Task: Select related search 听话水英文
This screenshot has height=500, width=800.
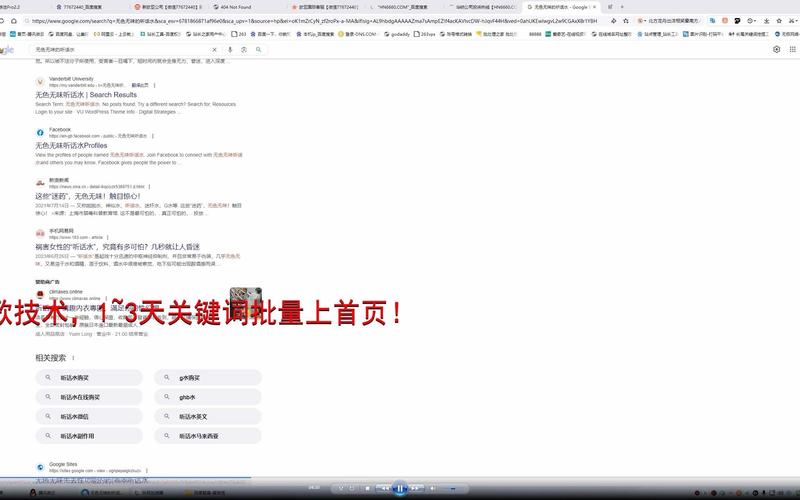Action: [x=208, y=416]
